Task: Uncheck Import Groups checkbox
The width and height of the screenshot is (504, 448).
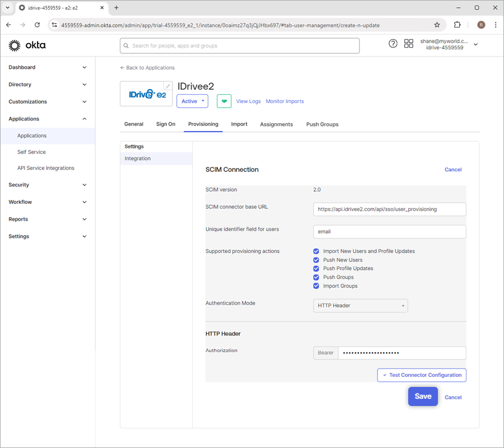Action: click(316, 286)
